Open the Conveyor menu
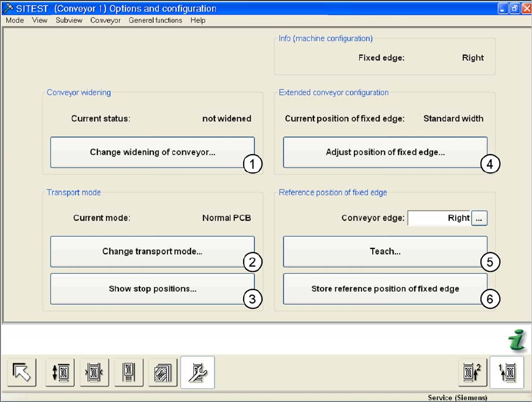 105,21
